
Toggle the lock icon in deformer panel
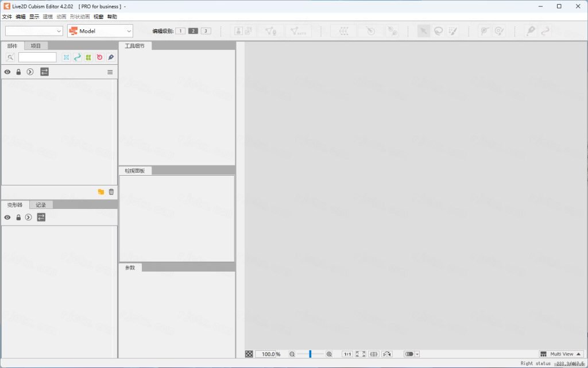[x=18, y=218]
